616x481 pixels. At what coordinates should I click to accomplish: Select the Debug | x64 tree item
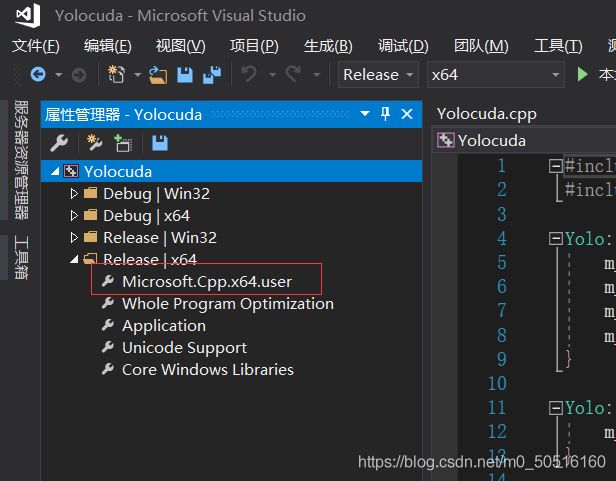click(147, 215)
